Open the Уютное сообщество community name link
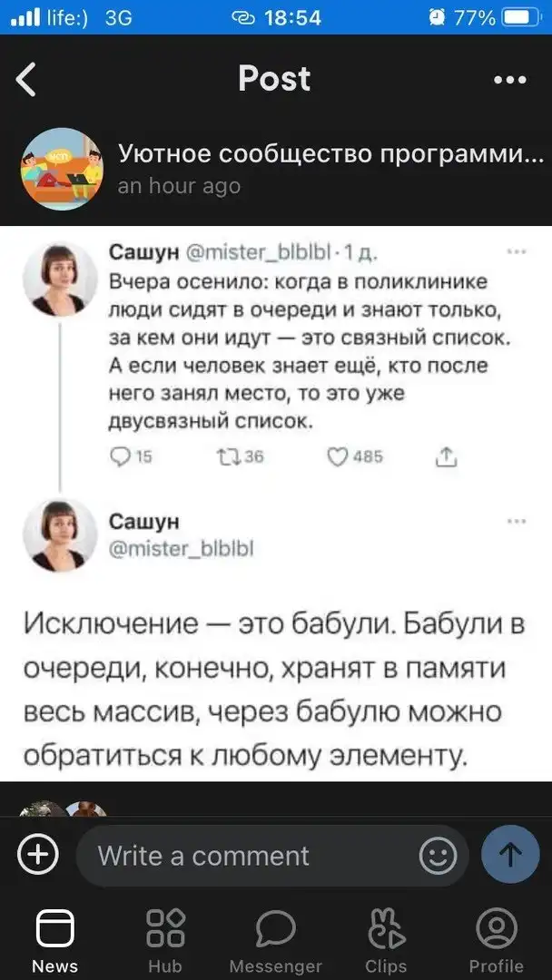552x980 pixels. tap(325, 155)
